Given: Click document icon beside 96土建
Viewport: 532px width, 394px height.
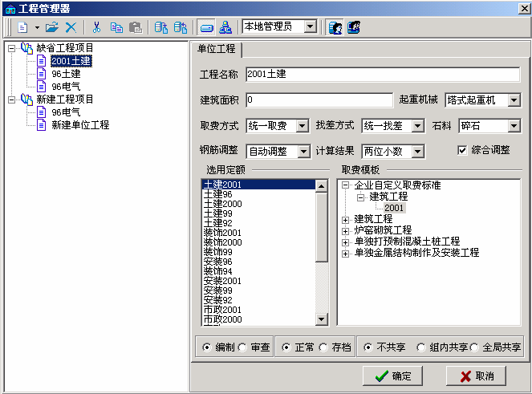Looking at the screenshot, I should 42,74.
